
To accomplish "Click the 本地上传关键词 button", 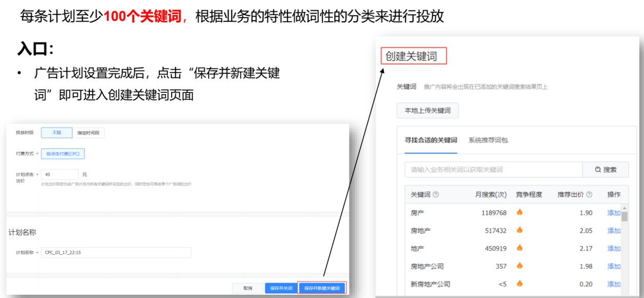I will pyautogui.click(x=427, y=111).
